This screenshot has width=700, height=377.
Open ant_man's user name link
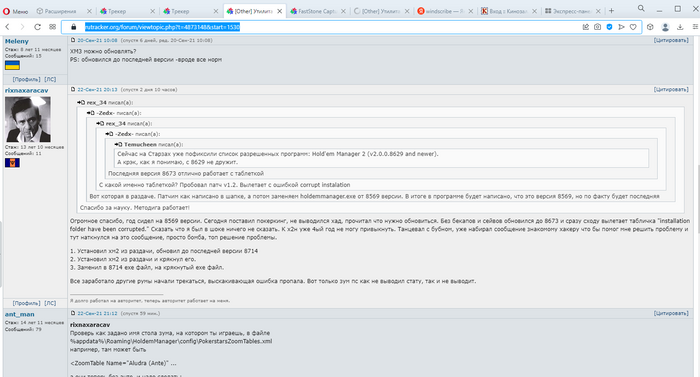(20, 314)
